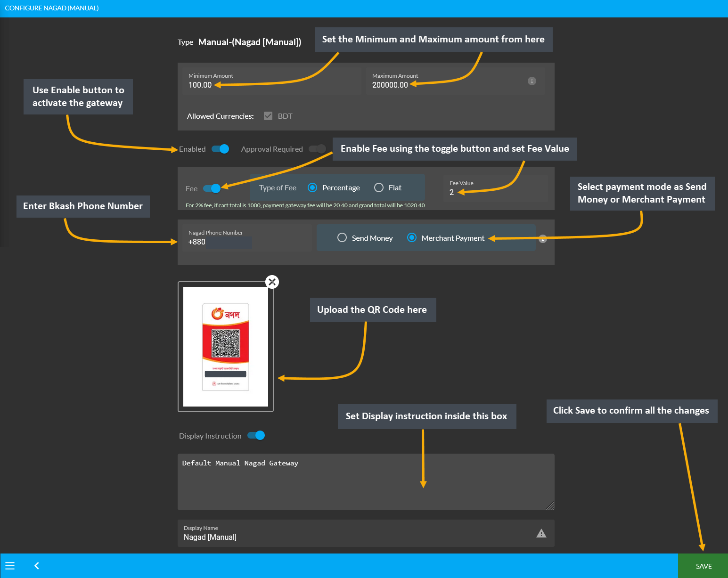Click Save to confirm changes
This screenshot has width=728, height=578.
pyautogui.click(x=703, y=566)
